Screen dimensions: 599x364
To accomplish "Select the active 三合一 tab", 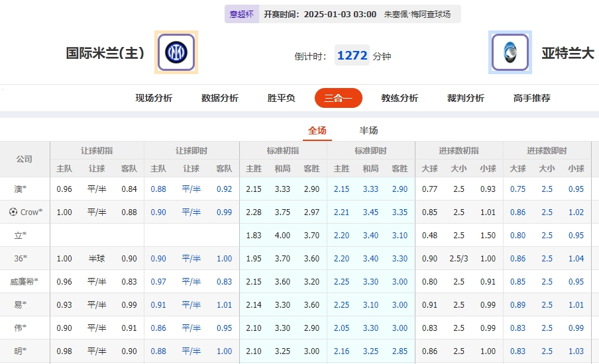I will 338,98.
